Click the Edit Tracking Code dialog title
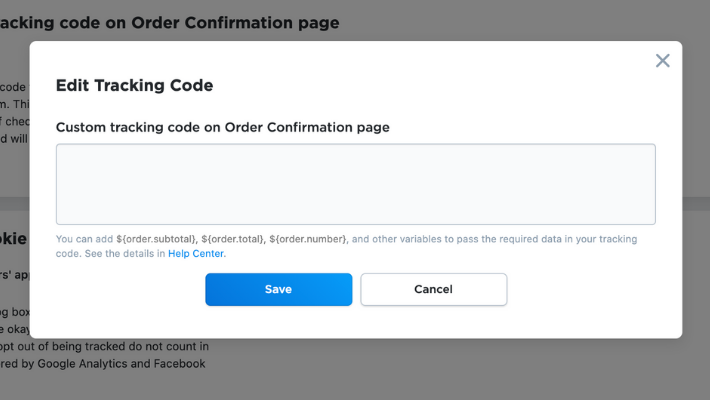The image size is (710, 400). [x=134, y=86]
